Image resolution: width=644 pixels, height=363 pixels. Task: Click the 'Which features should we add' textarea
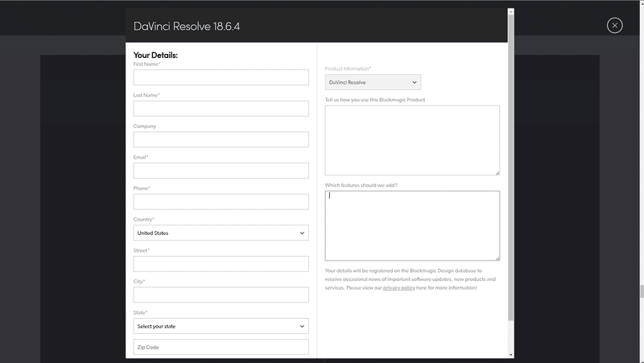click(412, 225)
